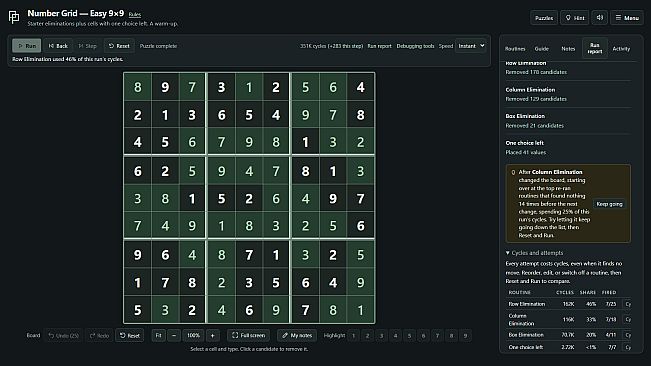Select the bottom-right grid cell containing 1
Screen dimensions: 651x366
360,310
